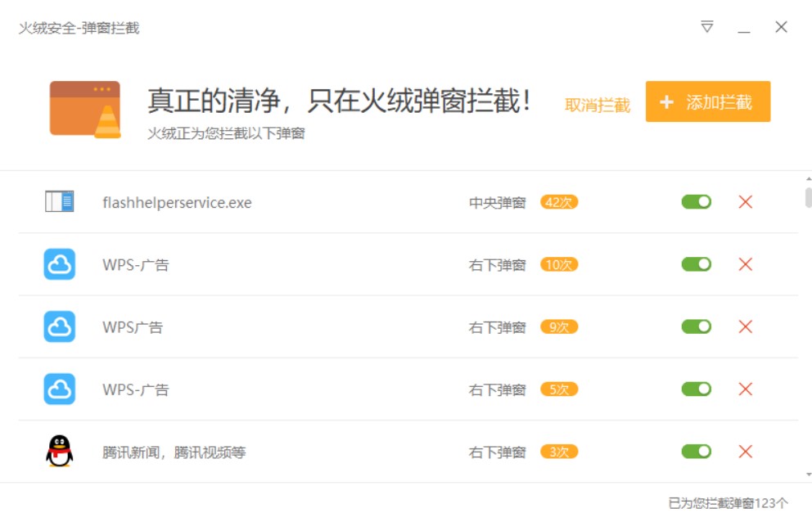Toggle blocking switch in the 10次 WPS-广告 row
Image resolution: width=812 pixels, height=522 pixels.
(x=696, y=264)
